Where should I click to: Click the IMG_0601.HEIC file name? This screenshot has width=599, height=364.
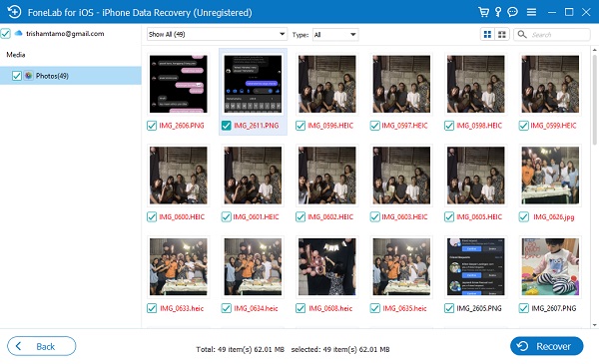tap(256, 217)
